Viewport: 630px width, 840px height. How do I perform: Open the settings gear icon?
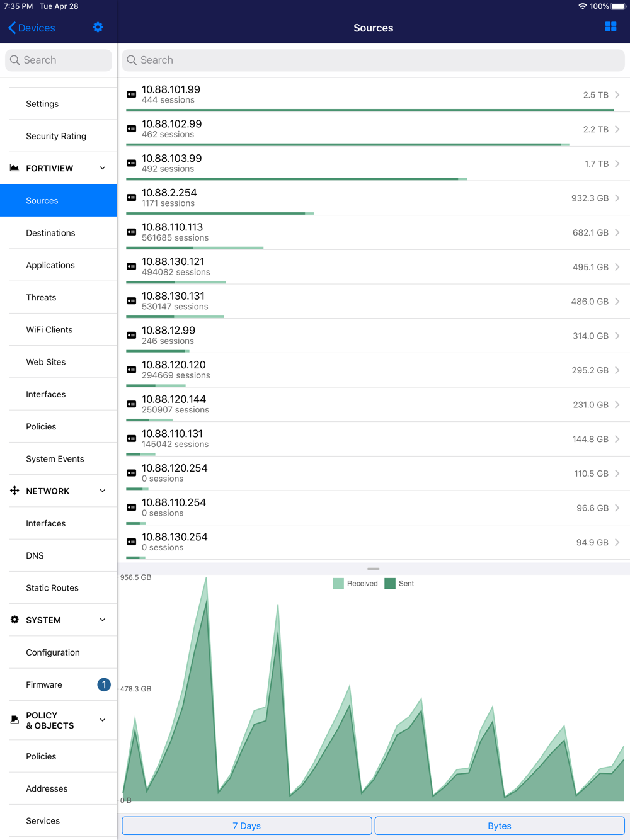pyautogui.click(x=98, y=27)
